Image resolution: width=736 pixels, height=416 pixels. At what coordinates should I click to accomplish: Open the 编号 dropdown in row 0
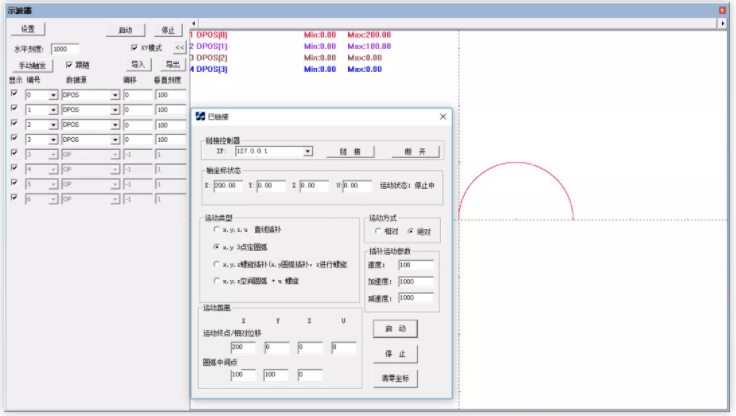[x=53, y=95]
